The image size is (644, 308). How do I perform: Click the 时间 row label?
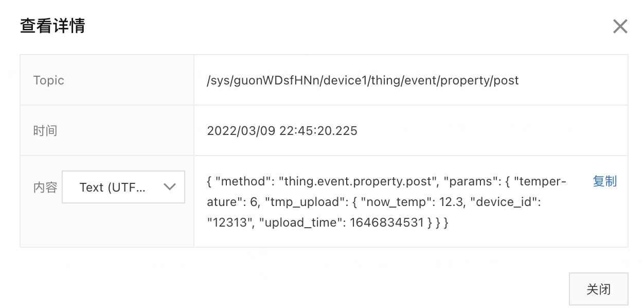tap(45, 131)
